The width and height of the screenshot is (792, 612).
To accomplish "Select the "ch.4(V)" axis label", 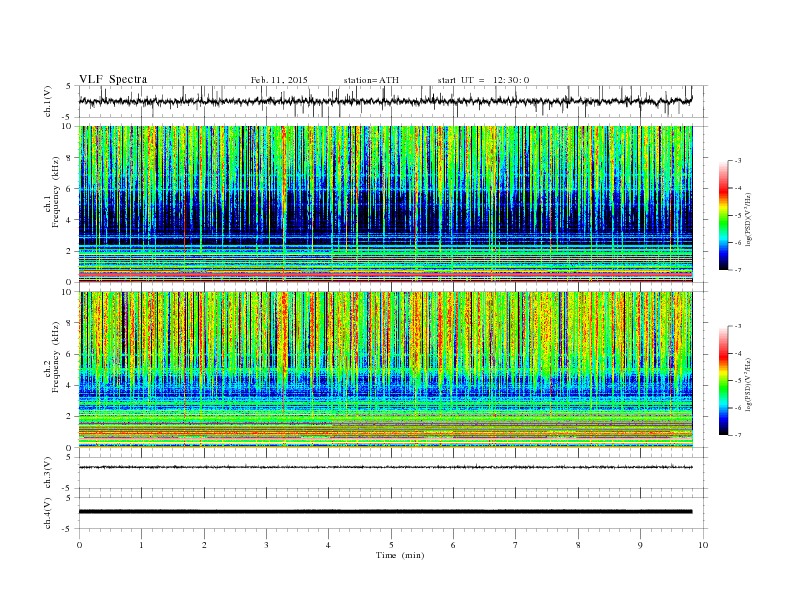I will point(48,513).
